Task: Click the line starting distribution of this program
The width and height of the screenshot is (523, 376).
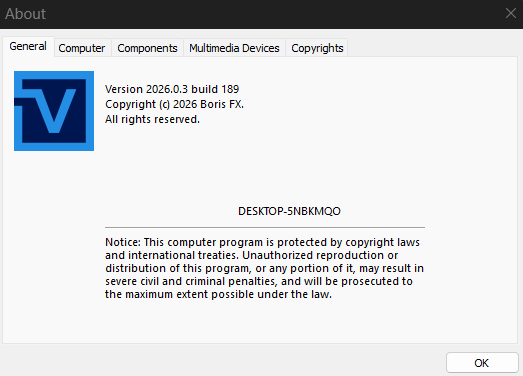Action: coord(265,268)
